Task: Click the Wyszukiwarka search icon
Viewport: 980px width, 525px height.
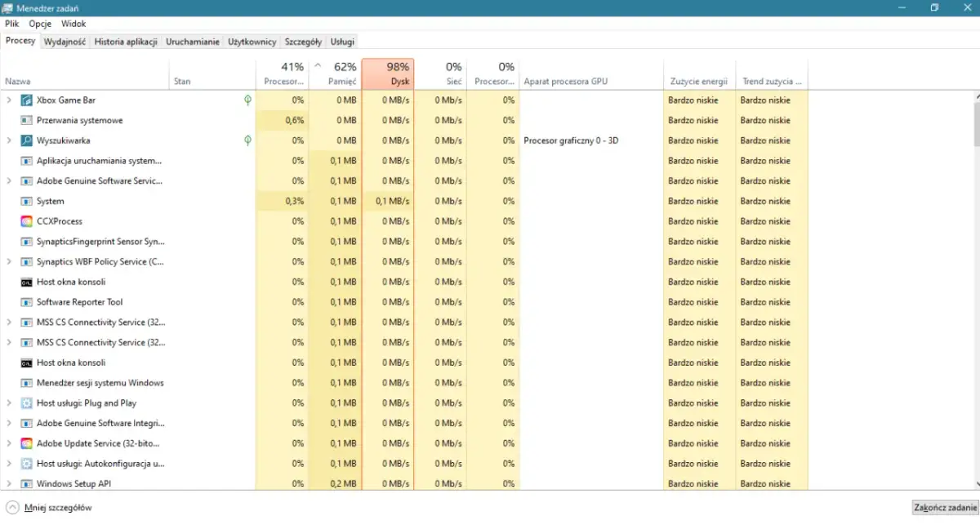Action: [x=25, y=140]
